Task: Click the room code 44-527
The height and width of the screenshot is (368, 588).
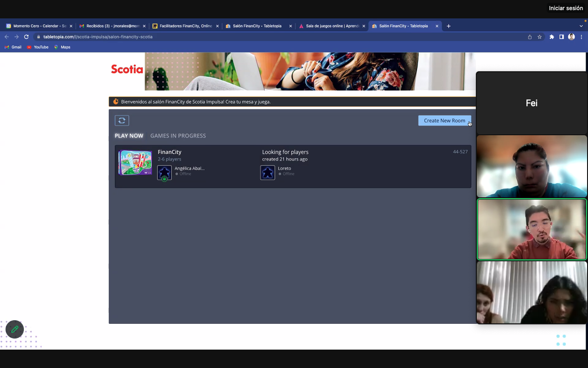Action: (x=460, y=152)
